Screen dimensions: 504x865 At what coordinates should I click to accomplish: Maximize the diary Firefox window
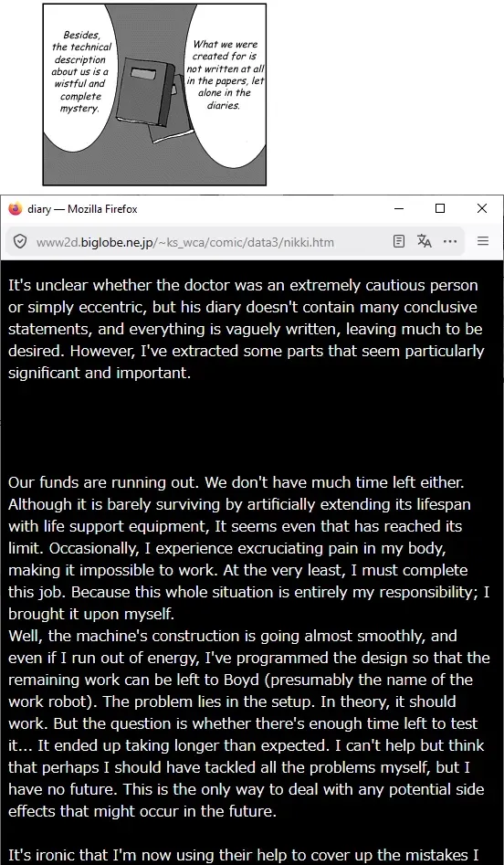(x=440, y=208)
